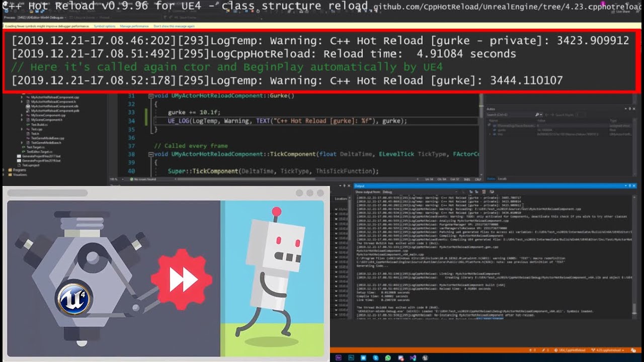Select Test.uproject in the solution tree

click(x=30, y=165)
